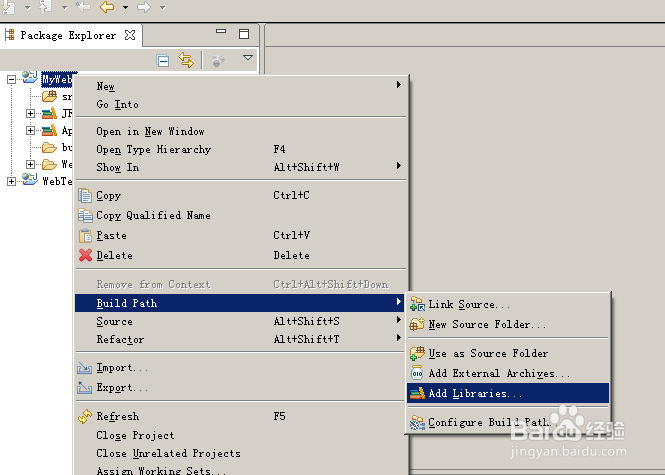665x475 pixels.
Task: Click Copy in context menu
Action: (240, 196)
